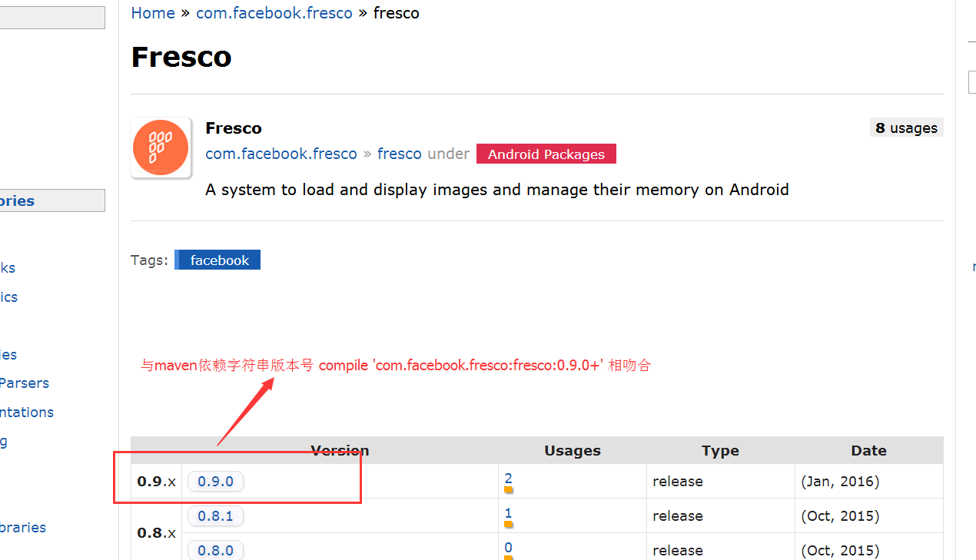The width and height of the screenshot is (976, 560).
Task: View the 0 usages of version 0.8.0
Action: (508, 548)
